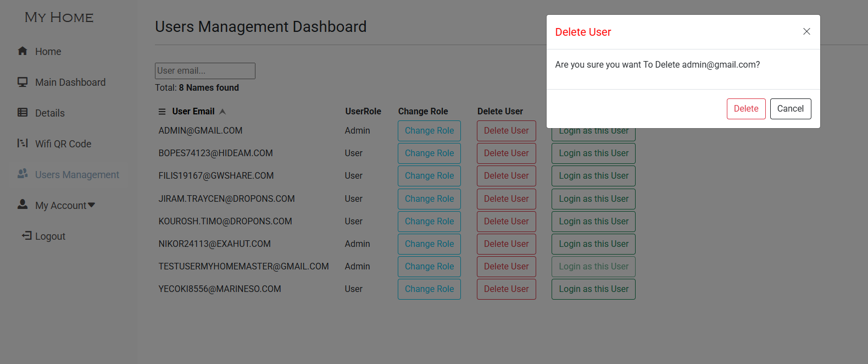Click the Main Dashboard monitor icon
The width and height of the screenshot is (868, 364).
(23, 82)
